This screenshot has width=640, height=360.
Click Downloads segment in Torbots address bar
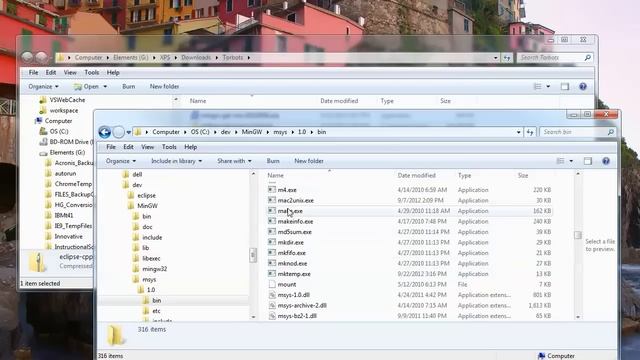pos(196,58)
